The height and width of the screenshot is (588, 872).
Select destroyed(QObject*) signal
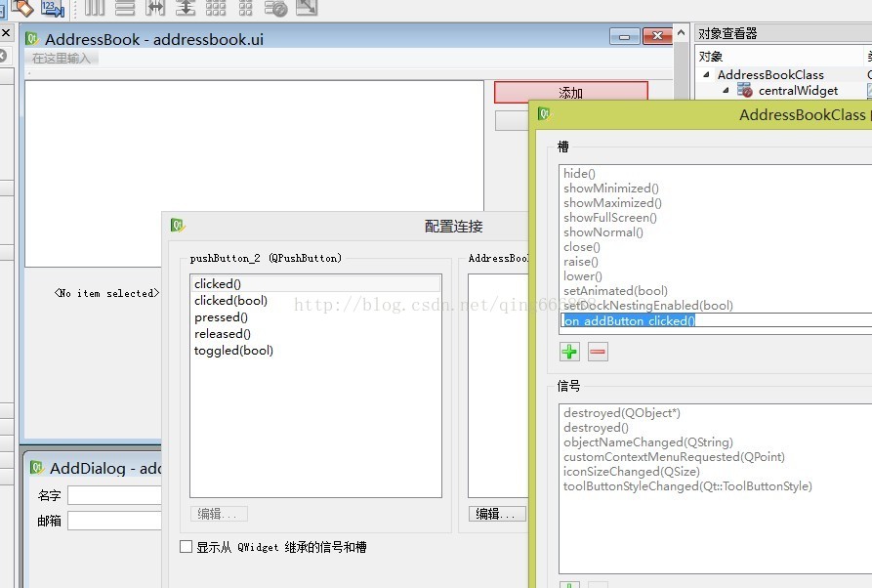(622, 413)
